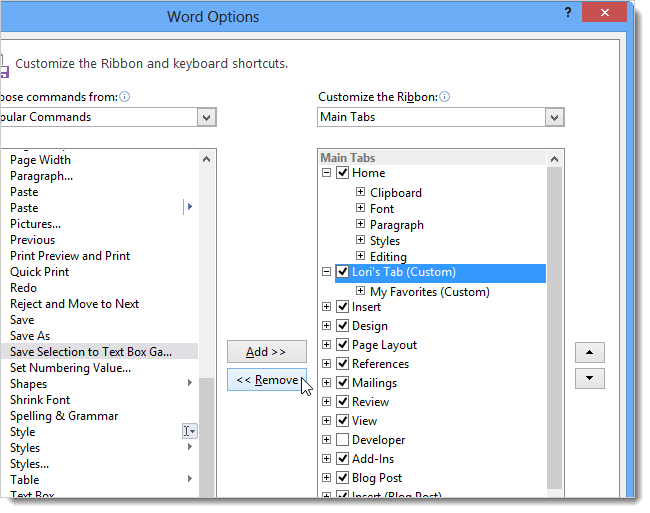Uncheck the Add-Ins checkbox
Screen dimensions: 650x513
342,459
